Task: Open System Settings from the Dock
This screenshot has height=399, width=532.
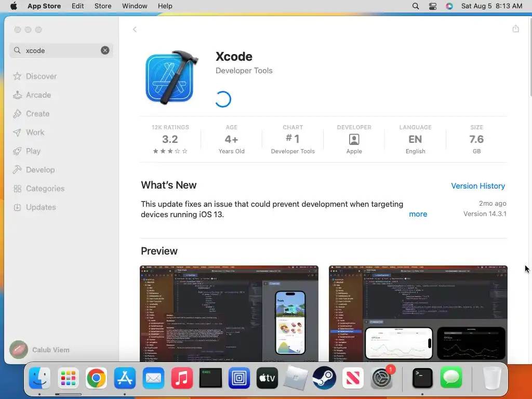Action: pos(381,378)
